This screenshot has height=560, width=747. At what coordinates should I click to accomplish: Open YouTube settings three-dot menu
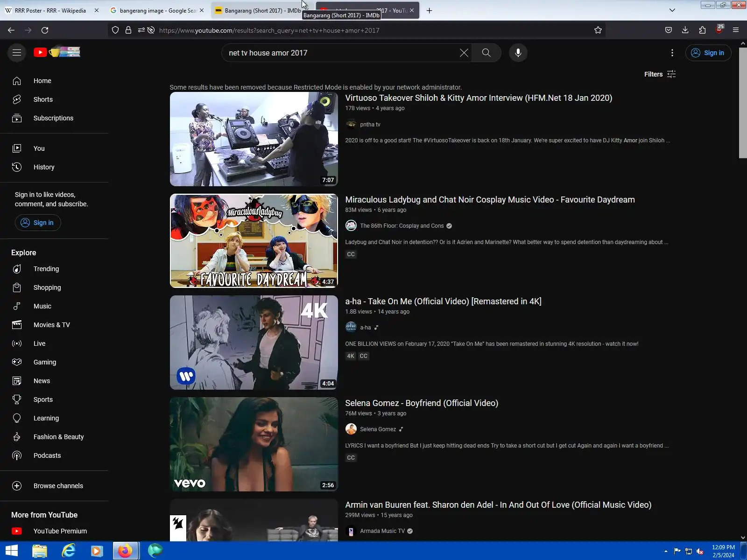[672, 53]
